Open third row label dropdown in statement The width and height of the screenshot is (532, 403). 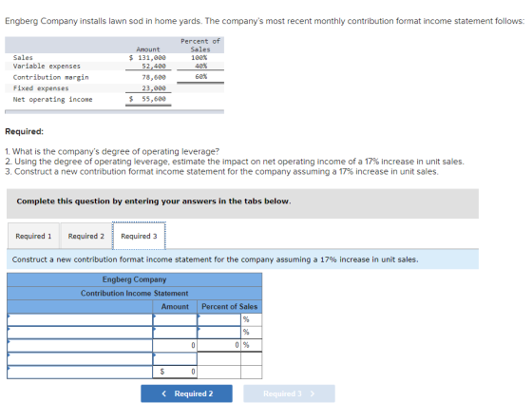point(80,346)
